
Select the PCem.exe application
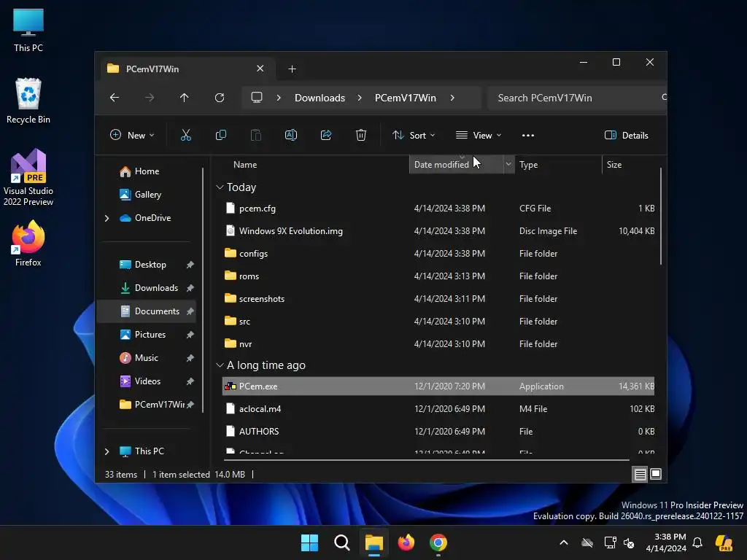[x=438, y=386]
